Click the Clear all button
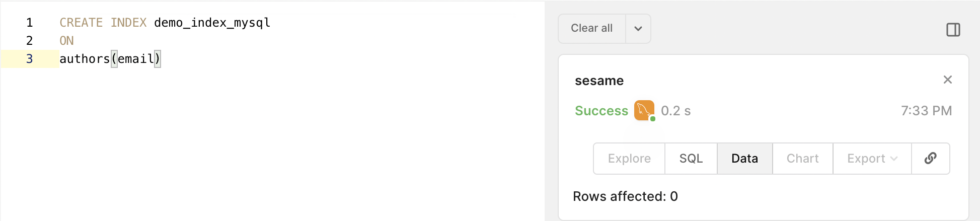Screen dimensions: 980x221 click(592, 29)
